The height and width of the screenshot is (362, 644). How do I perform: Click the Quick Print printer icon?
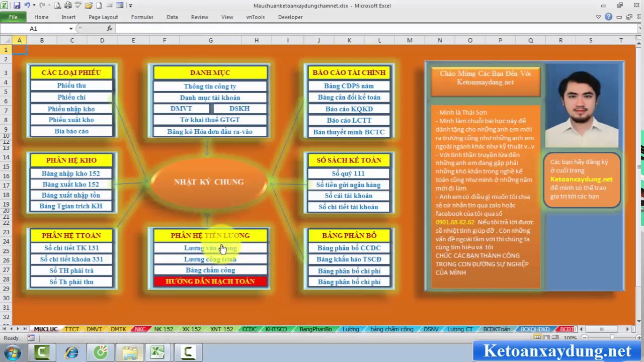68,6
